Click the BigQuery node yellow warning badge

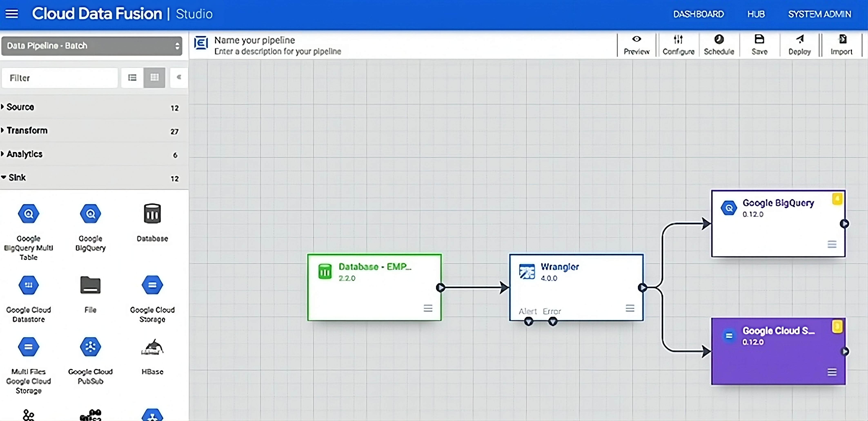(837, 199)
